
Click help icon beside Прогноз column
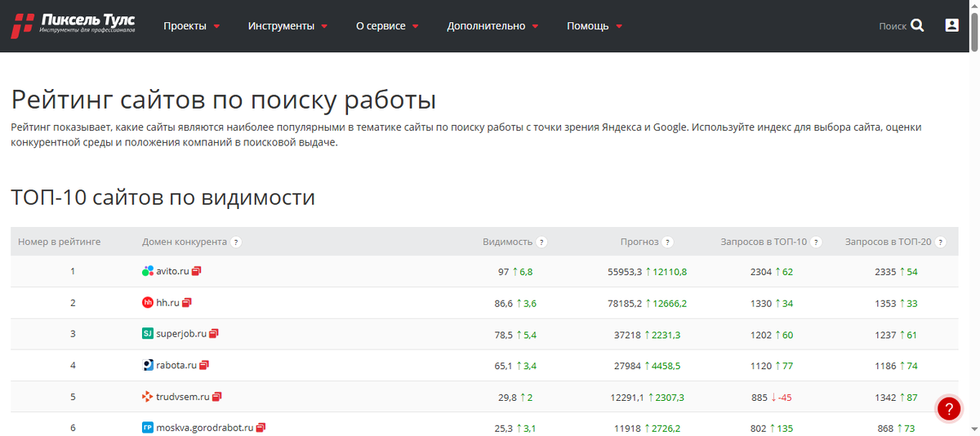[667, 242]
